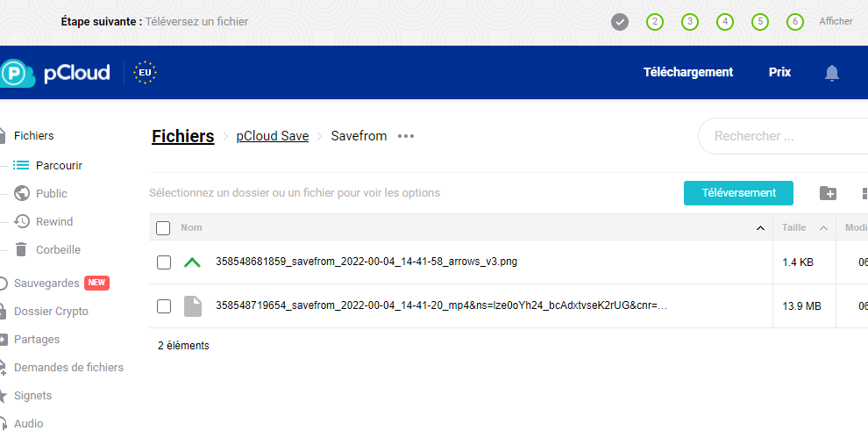
Task: Go to onboarding step 4 circle
Action: pos(724,22)
